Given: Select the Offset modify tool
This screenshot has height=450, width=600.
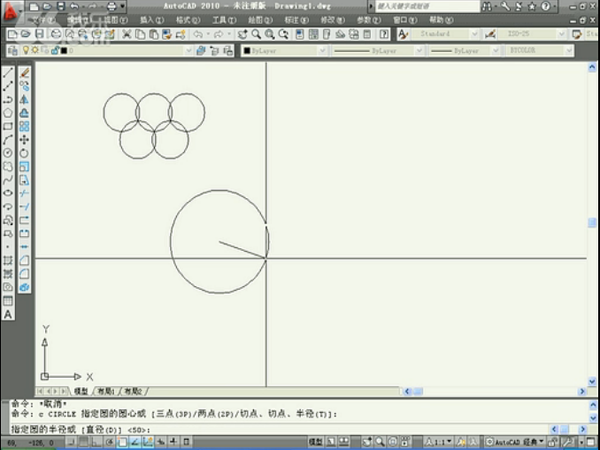Looking at the screenshot, I should coord(24,112).
